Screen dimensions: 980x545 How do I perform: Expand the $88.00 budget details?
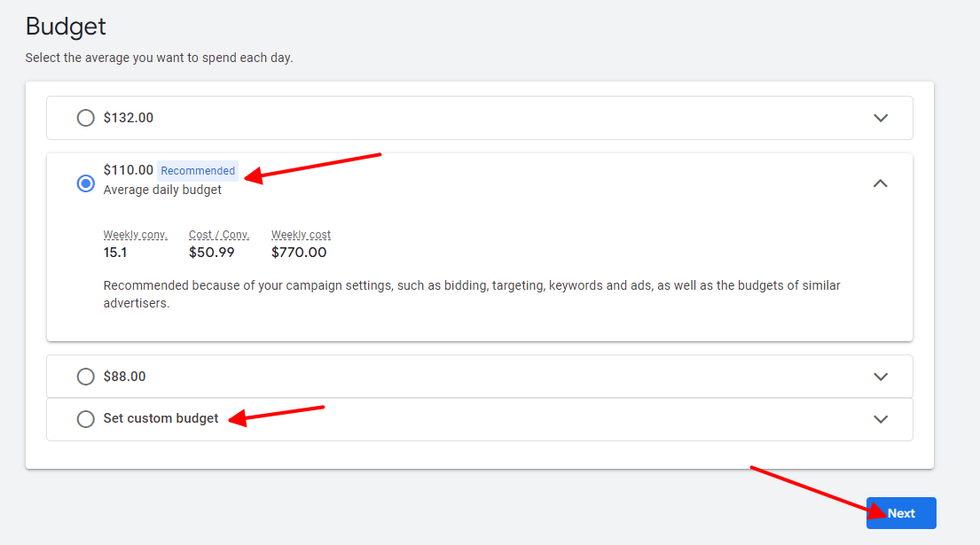(x=881, y=376)
